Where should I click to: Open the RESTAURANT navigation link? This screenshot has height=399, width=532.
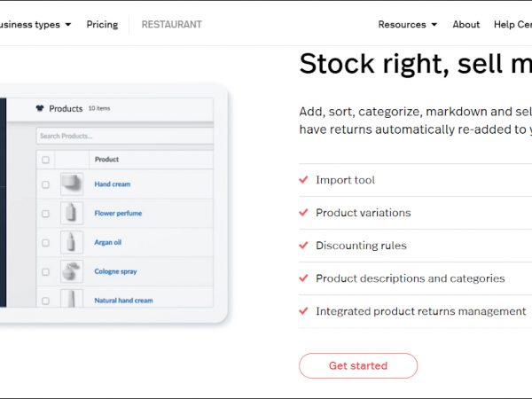tap(171, 25)
